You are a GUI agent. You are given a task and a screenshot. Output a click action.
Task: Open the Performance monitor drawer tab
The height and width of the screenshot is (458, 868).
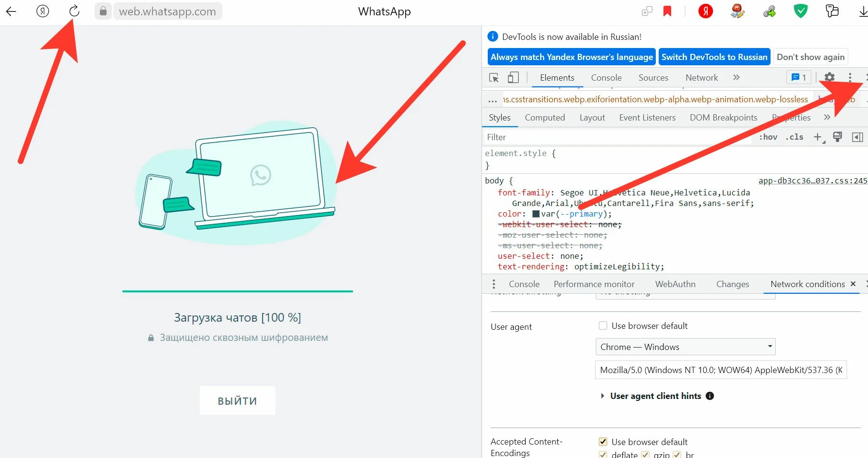click(594, 284)
